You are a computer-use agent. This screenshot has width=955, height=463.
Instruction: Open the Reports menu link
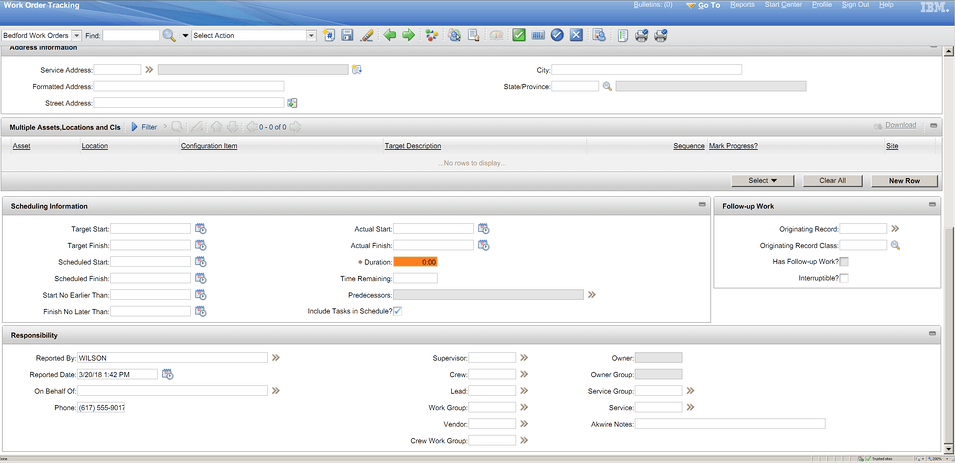coord(742,4)
